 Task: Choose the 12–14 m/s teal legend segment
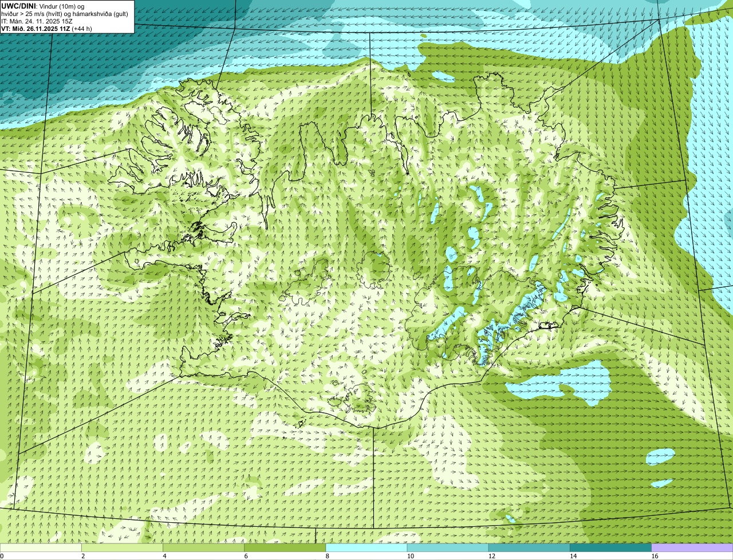tap(529, 547)
